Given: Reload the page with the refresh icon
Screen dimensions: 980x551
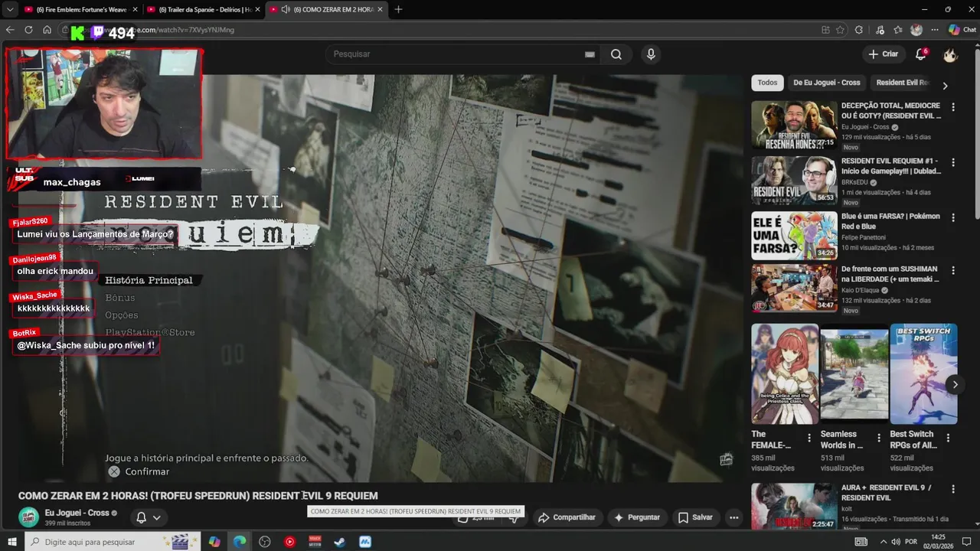Looking at the screenshot, I should pyautogui.click(x=28, y=30).
